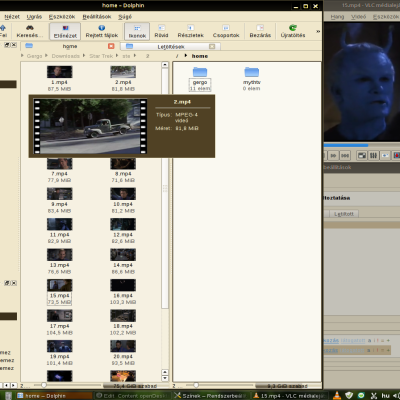Screen dimensions: 400x400
Task: Select the 17.mp4 video icon
Action: pos(59,316)
